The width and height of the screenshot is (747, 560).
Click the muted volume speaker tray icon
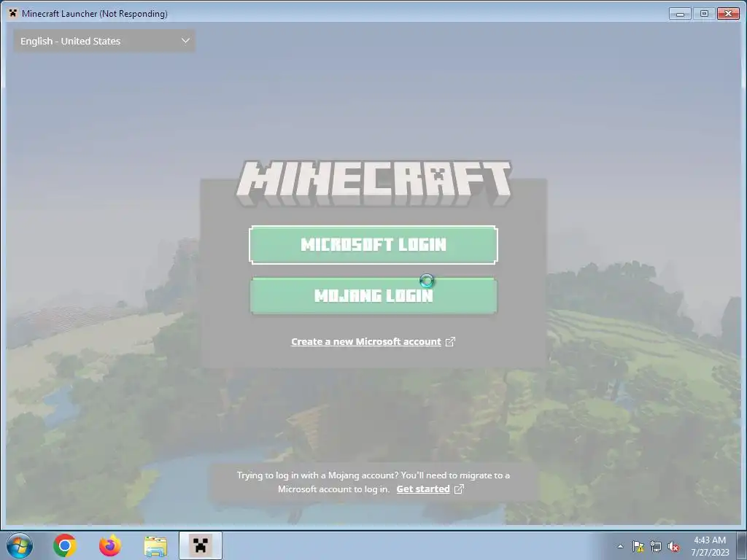(x=673, y=546)
